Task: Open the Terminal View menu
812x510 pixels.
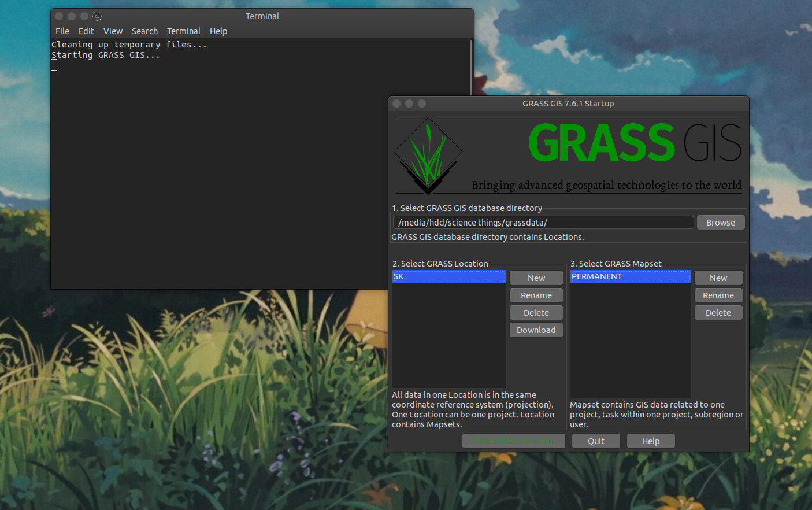Action: coord(113,31)
